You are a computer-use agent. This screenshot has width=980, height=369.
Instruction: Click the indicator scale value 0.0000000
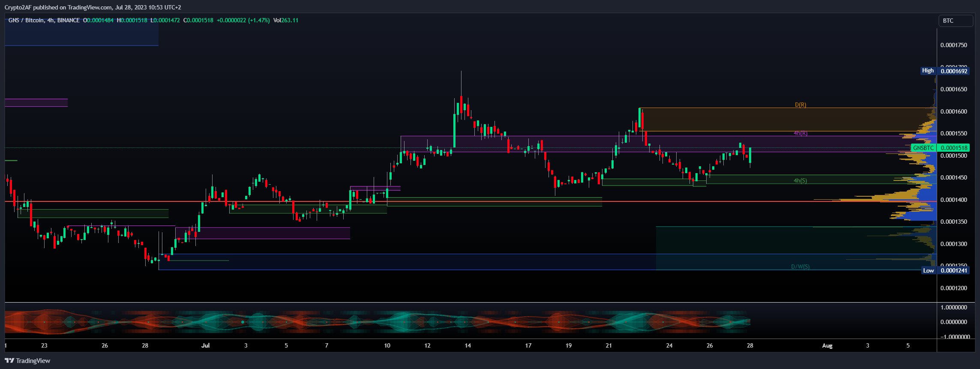[x=953, y=322]
